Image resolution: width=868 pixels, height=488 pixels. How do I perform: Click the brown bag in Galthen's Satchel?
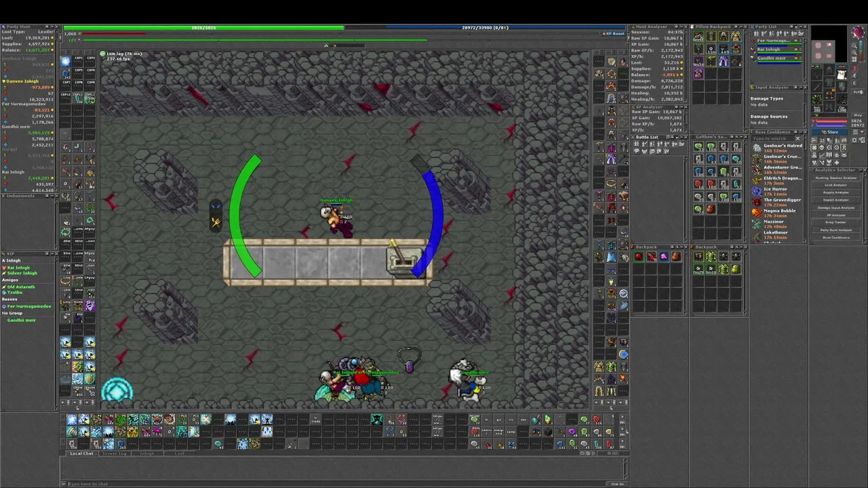[711, 209]
